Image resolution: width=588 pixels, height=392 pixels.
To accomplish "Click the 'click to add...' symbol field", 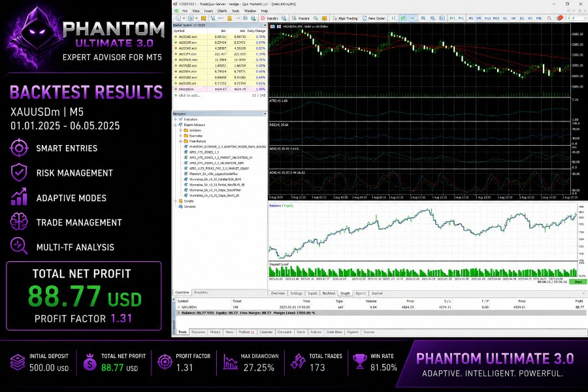I will point(189,95).
